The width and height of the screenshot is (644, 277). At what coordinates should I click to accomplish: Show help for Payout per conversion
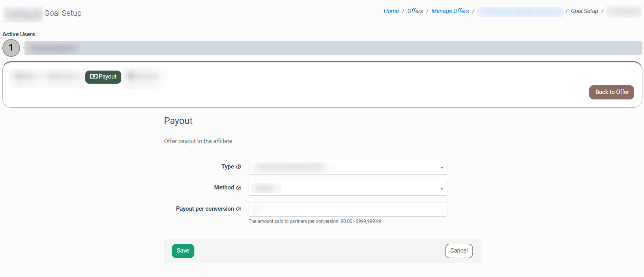click(x=238, y=209)
